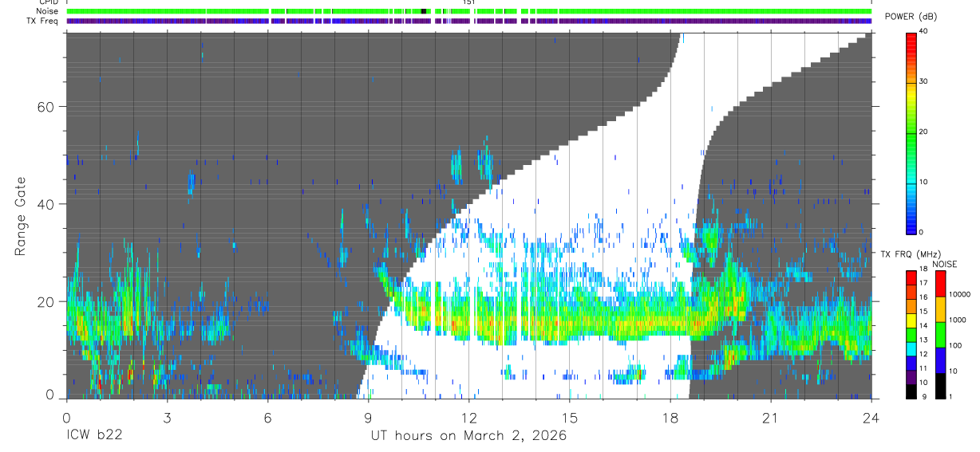Screen dimensions: 980x452
Task: Click the 13 MHz label on the TX FRQ scale
Action: [924, 340]
